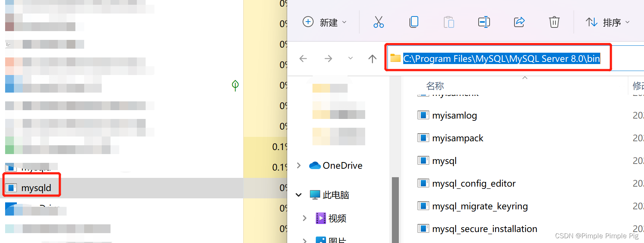Click the Delete trash can icon

[x=554, y=22]
